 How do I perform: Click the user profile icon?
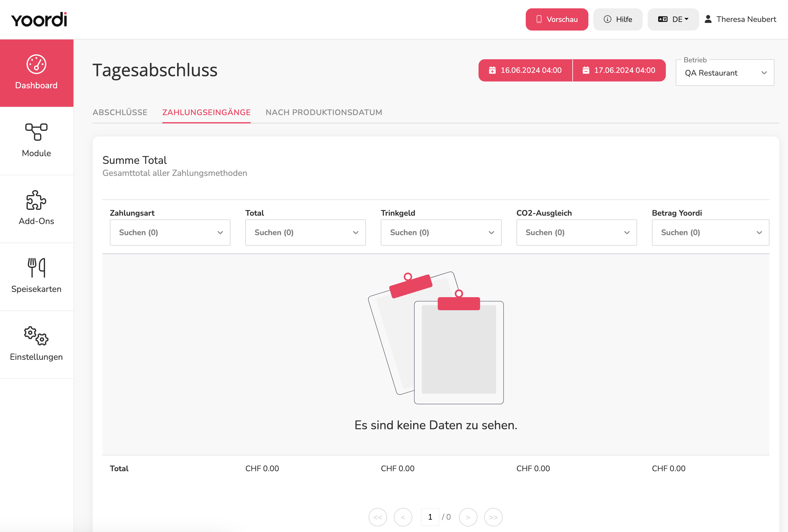pyautogui.click(x=708, y=19)
